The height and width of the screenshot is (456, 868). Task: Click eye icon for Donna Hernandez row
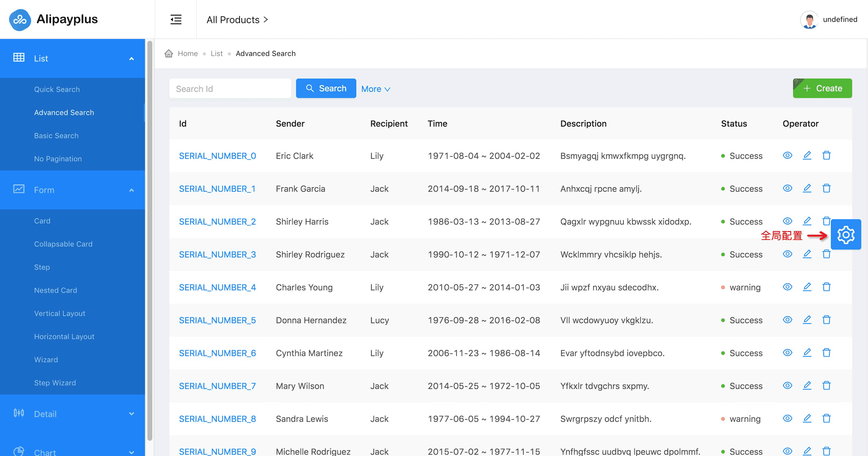point(787,320)
